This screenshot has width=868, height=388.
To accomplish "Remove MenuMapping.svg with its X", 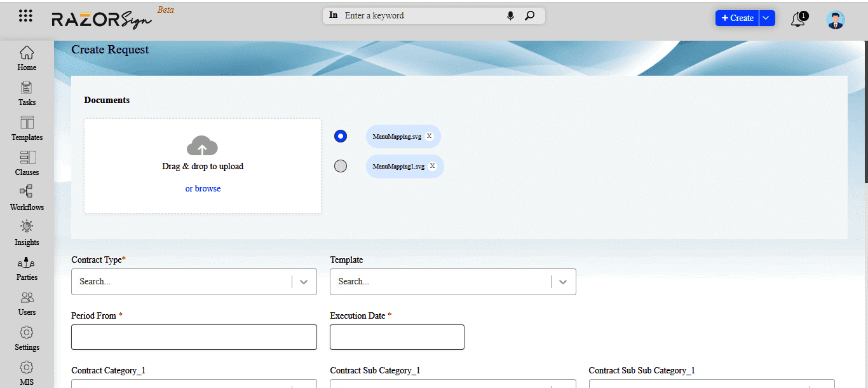I will [x=429, y=136].
